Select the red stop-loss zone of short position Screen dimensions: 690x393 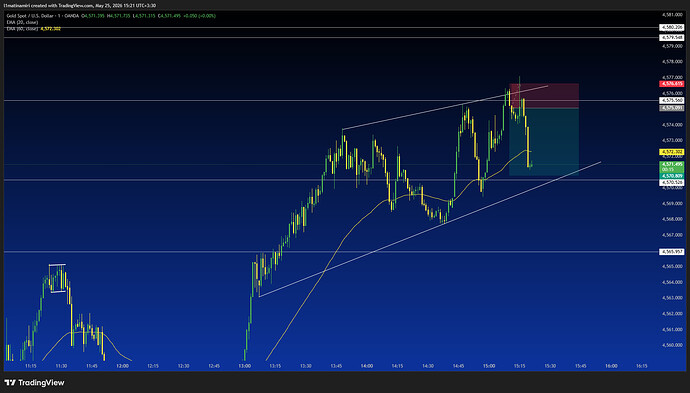tap(544, 95)
